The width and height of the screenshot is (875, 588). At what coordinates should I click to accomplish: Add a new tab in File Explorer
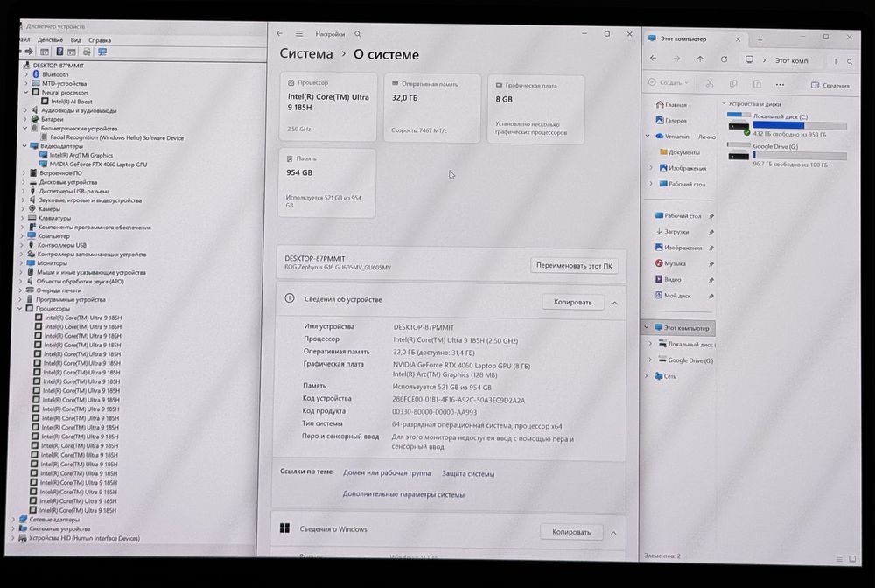(x=759, y=39)
